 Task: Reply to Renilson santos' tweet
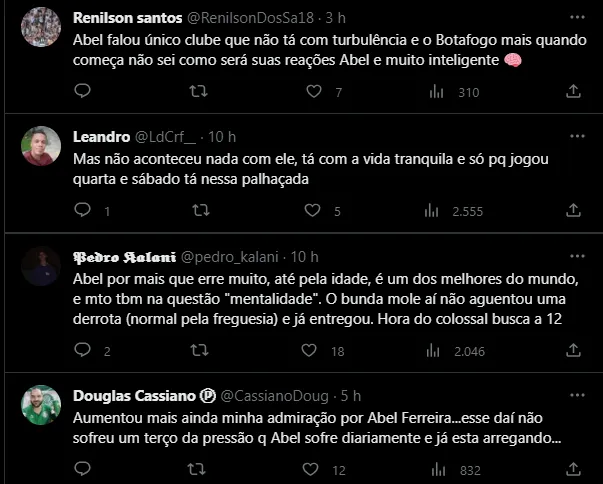coord(82,92)
